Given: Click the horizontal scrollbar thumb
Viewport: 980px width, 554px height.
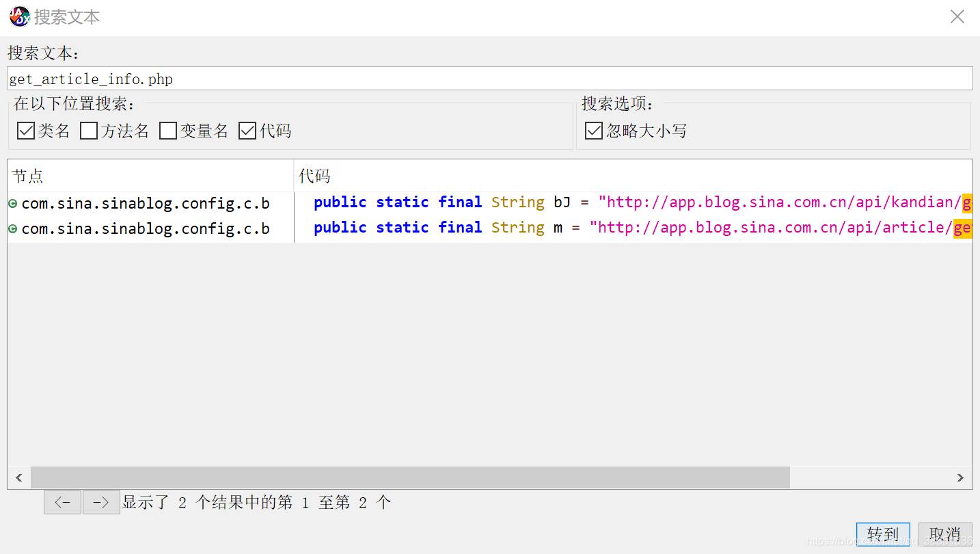Looking at the screenshot, I should pos(410,477).
